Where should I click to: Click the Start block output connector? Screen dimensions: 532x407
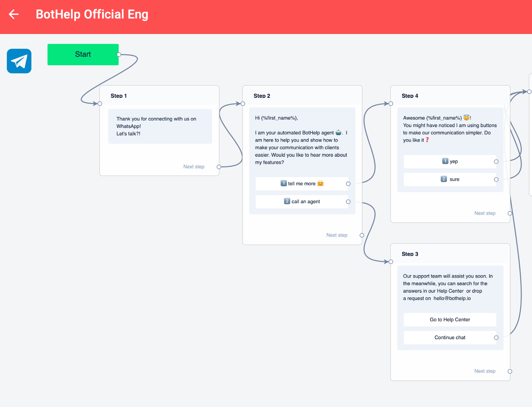[x=119, y=55]
